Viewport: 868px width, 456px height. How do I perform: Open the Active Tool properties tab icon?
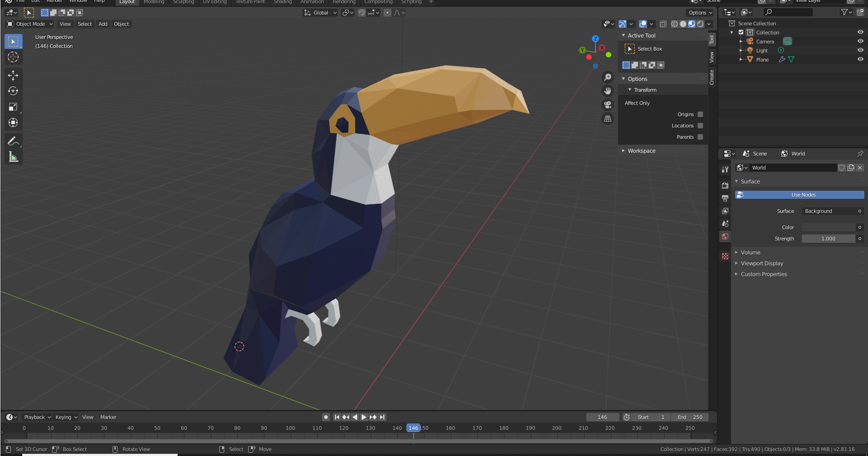click(725, 169)
